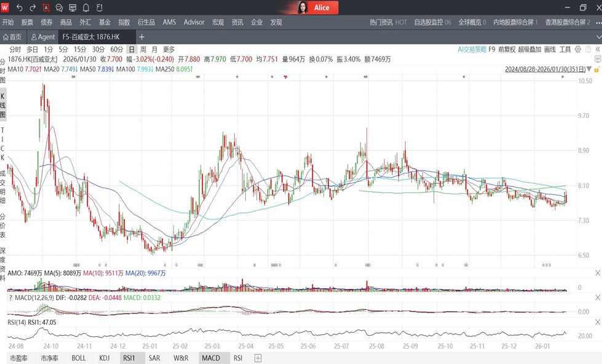Click the F1 help icon
The width and height of the screenshot is (602, 364).
click(x=100, y=7)
